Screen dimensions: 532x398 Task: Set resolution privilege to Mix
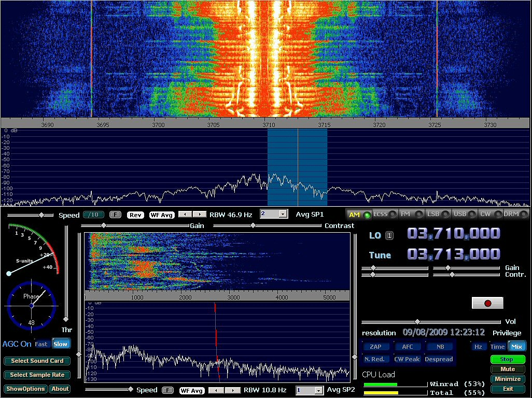[516, 347]
